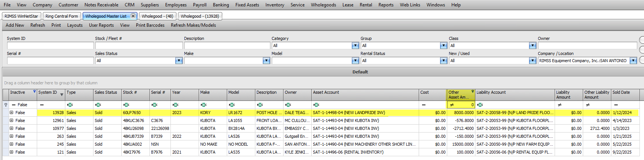644x160 pixels.
Task: Click the Liability Account column header
Action: [515, 94]
